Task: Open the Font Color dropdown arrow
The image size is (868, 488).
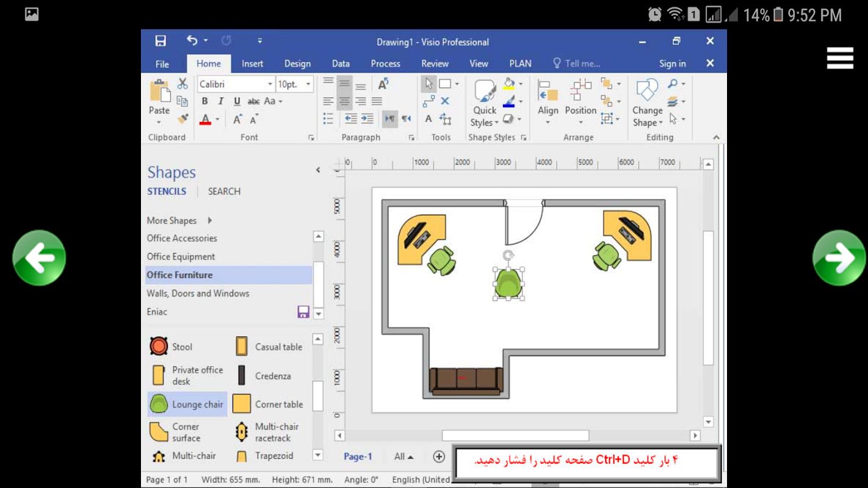Action: coord(217,119)
